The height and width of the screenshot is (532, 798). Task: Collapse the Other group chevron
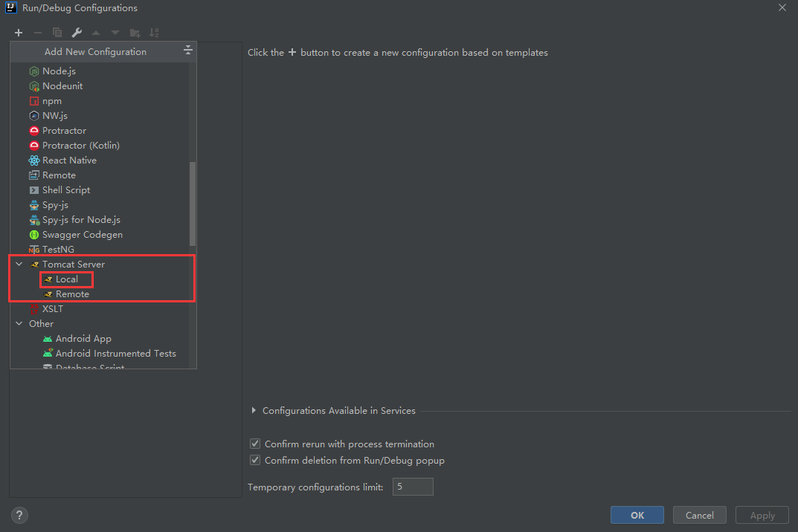pyautogui.click(x=19, y=323)
